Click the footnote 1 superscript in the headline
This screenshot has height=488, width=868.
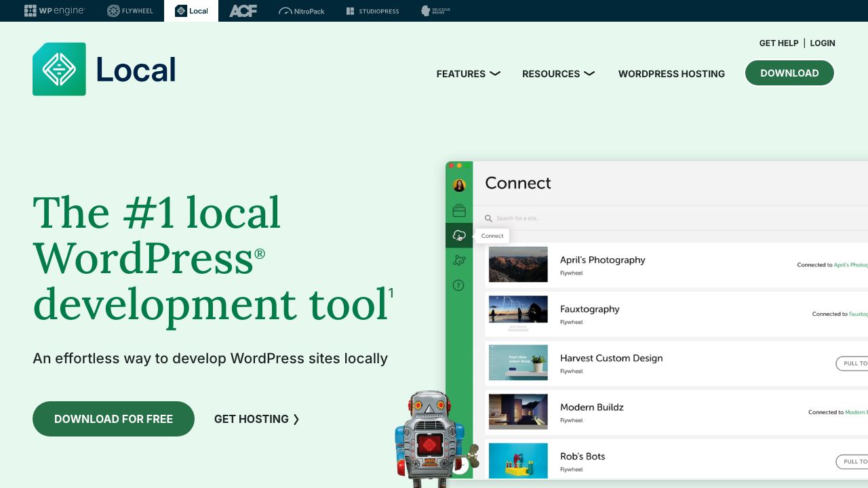point(391,293)
